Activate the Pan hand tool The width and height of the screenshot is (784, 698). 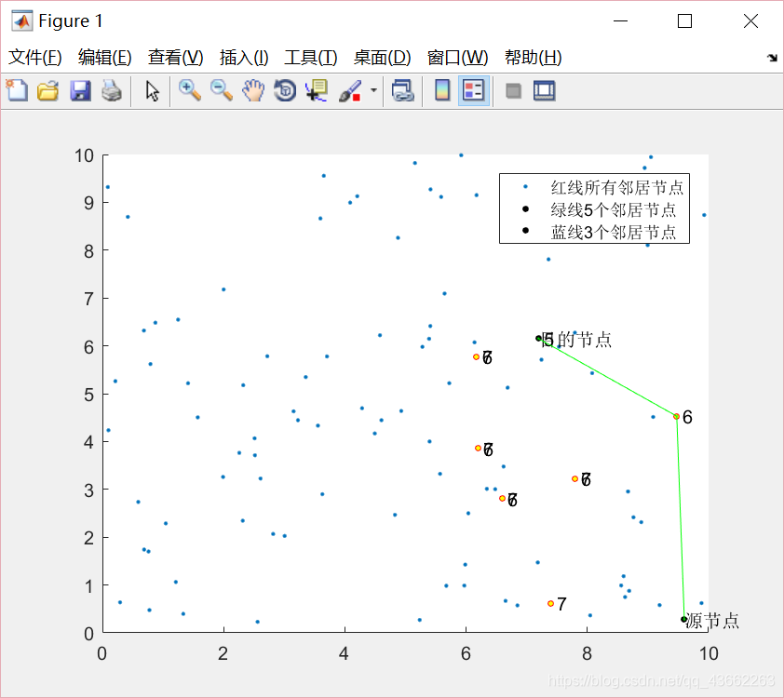252,90
